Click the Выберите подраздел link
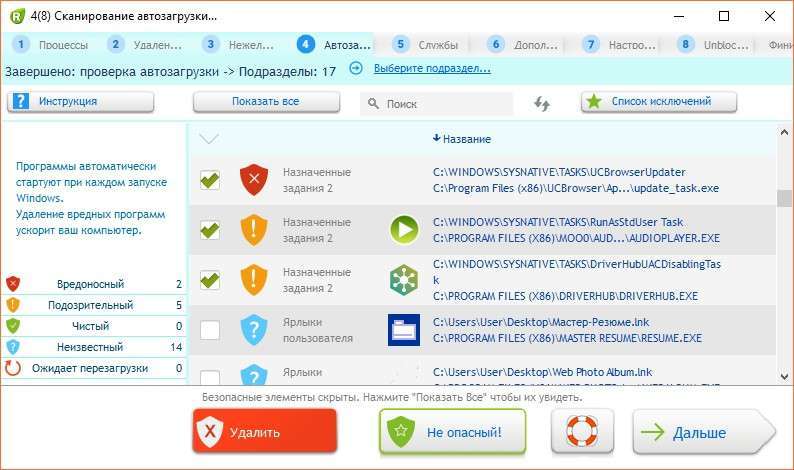 click(432, 68)
